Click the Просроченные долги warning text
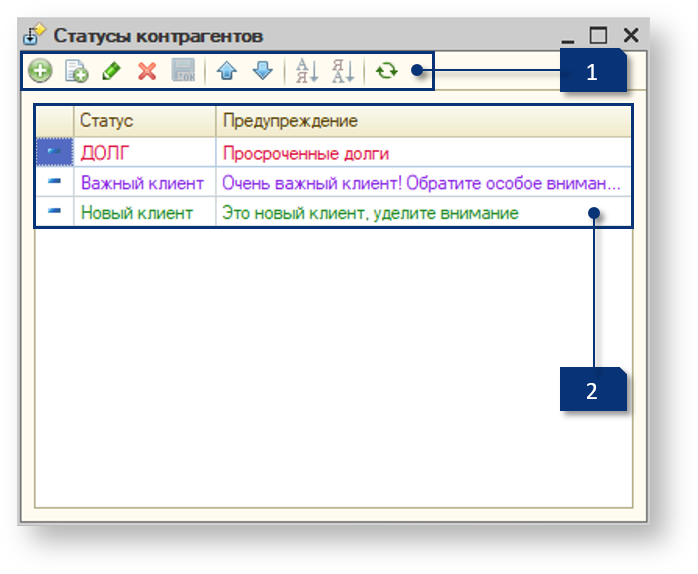The image size is (698, 574). pos(306,154)
